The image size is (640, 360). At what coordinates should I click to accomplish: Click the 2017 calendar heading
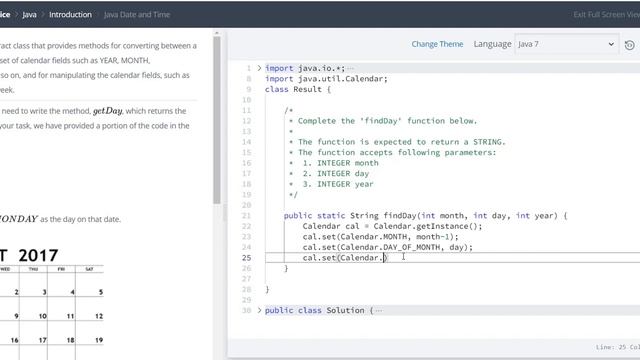(38, 256)
